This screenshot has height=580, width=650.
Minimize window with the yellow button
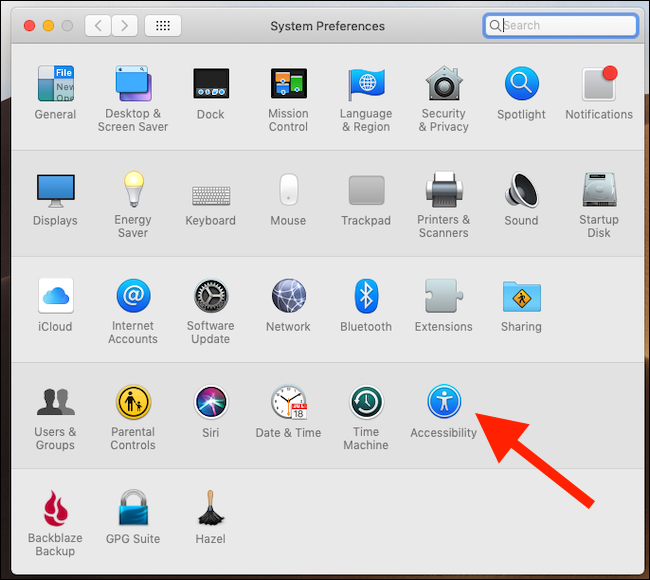tap(49, 26)
